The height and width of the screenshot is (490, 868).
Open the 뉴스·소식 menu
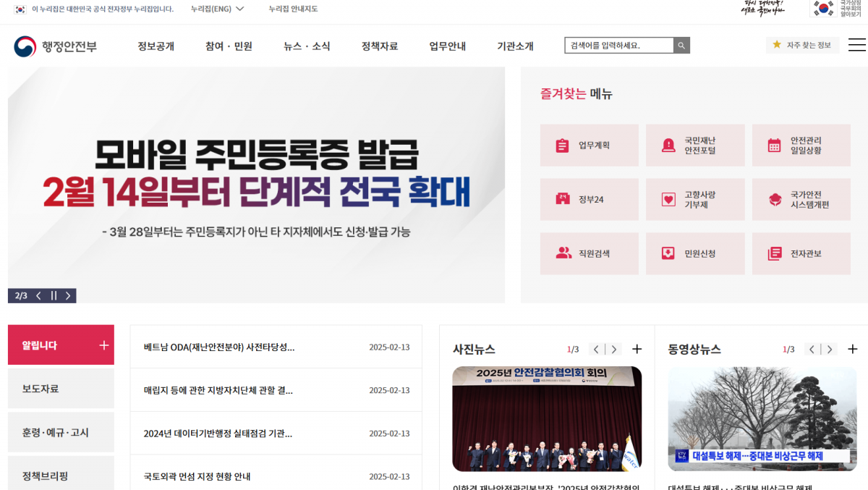[307, 46]
